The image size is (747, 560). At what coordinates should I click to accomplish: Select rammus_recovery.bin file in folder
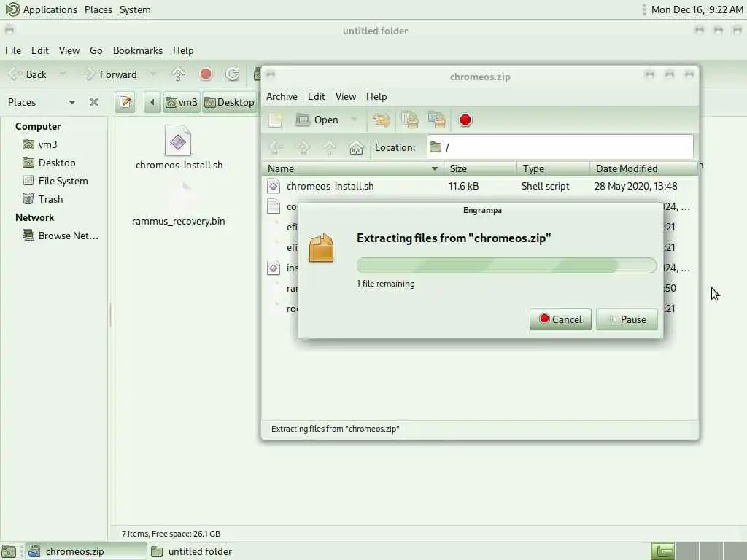[x=179, y=204]
